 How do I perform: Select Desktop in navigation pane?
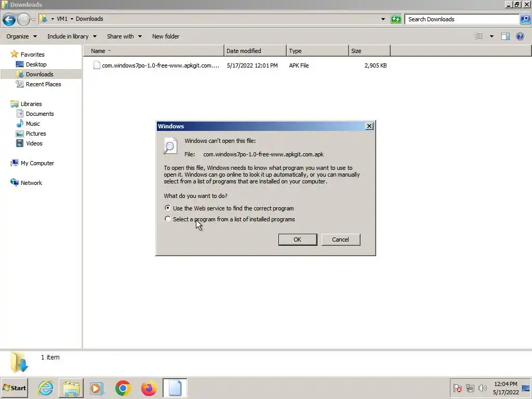[36, 64]
